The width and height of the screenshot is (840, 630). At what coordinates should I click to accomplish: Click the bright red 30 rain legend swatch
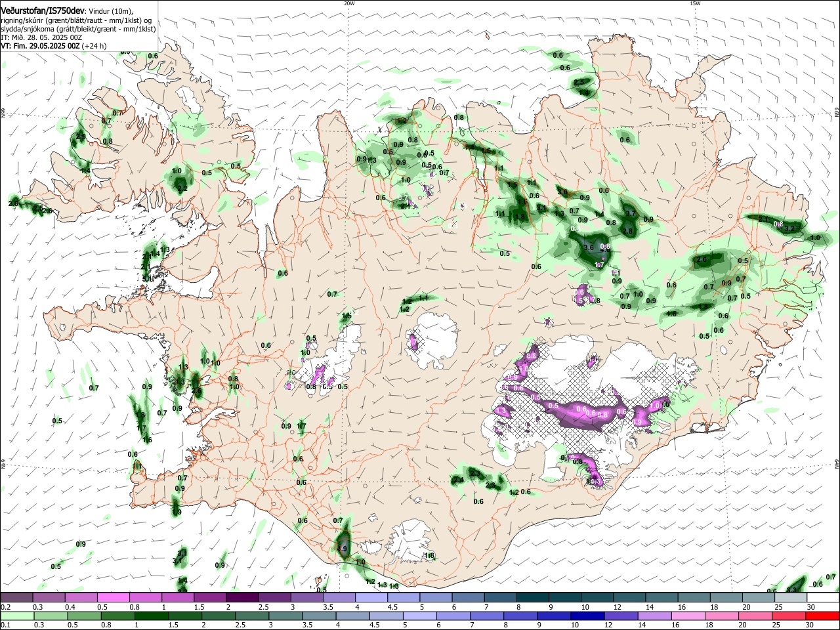point(823,616)
